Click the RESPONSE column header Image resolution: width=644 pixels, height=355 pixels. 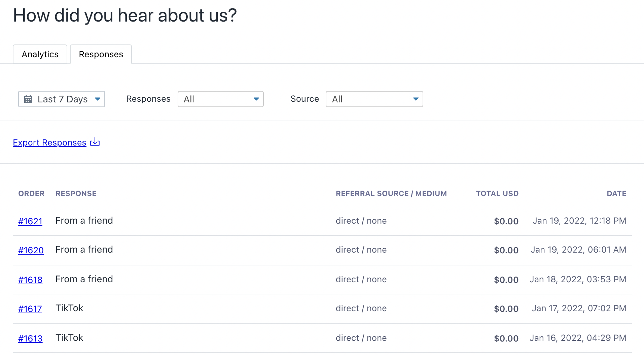point(76,194)
